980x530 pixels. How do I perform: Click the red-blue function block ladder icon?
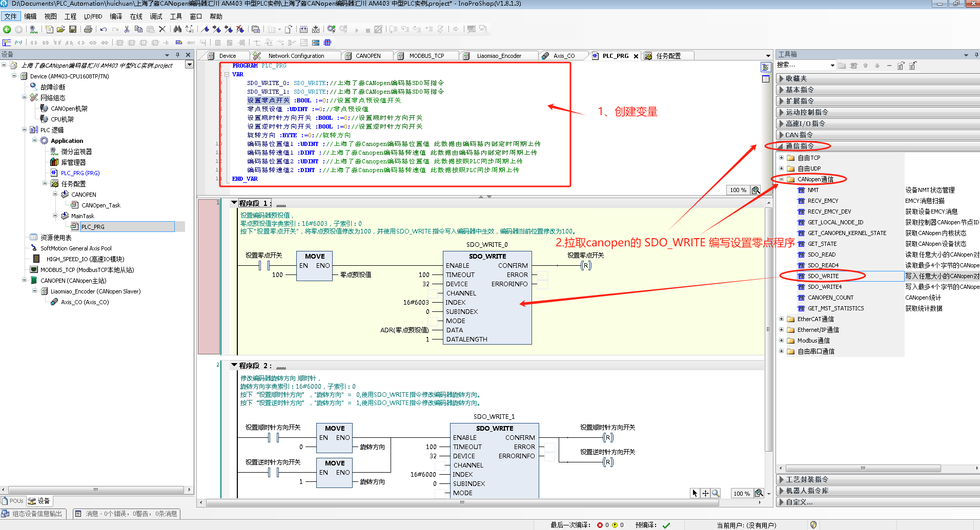tap(328, 43)
